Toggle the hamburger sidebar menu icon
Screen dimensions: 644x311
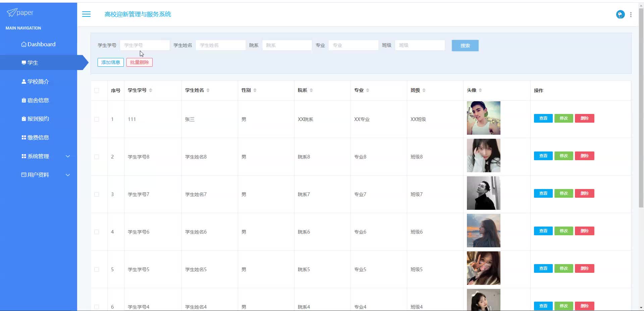[86, 14]
